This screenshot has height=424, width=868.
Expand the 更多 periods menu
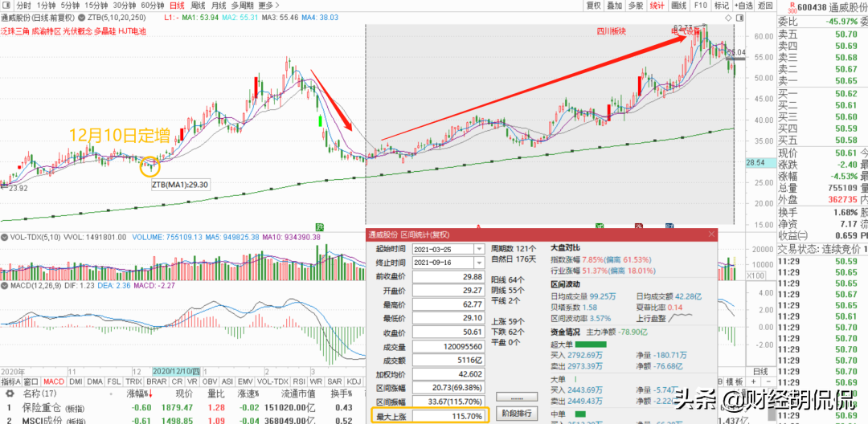(x=268, y=6)
